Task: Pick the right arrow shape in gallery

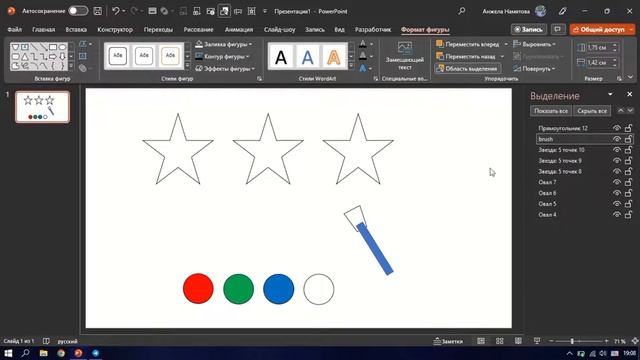Action: click(x=53, y=56)
